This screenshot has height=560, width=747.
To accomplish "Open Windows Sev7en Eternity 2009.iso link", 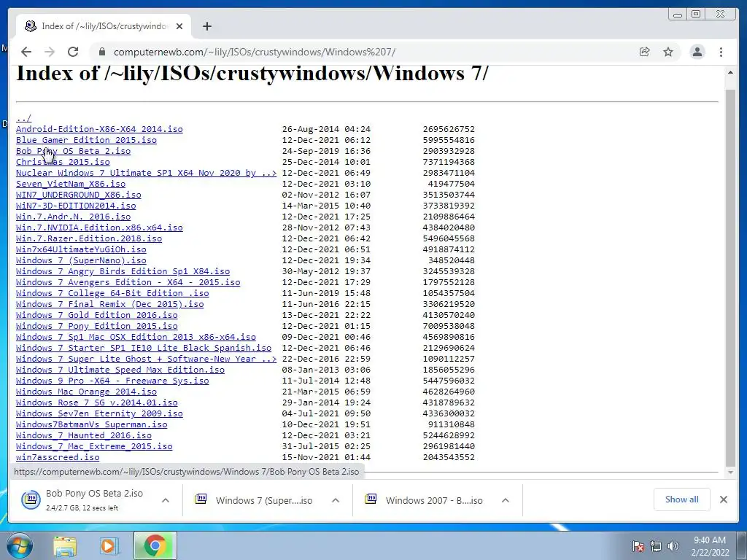I will tap(99, 414).
